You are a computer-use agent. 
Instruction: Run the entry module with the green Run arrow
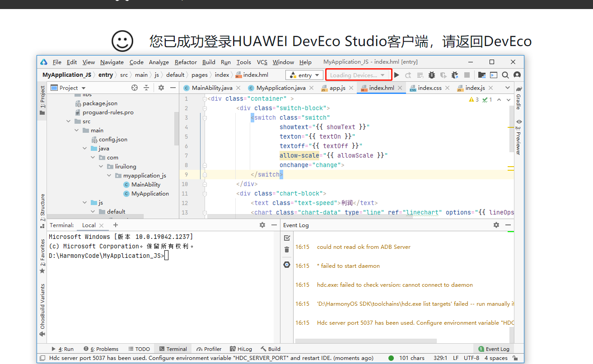coord(397,75)
